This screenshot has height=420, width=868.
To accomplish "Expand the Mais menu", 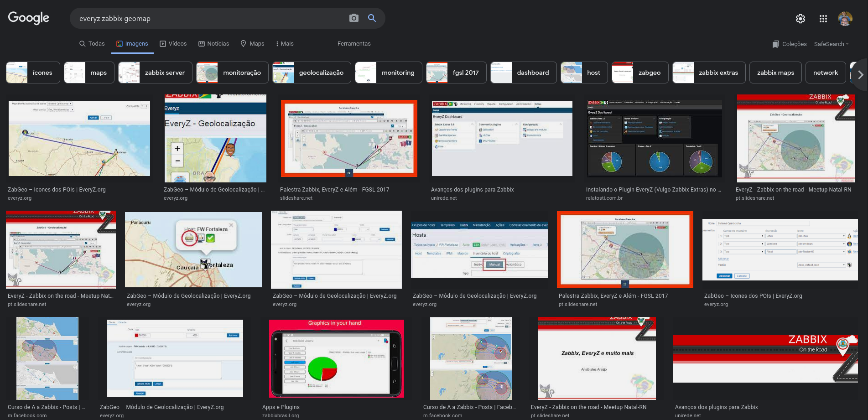I will 285,44.
